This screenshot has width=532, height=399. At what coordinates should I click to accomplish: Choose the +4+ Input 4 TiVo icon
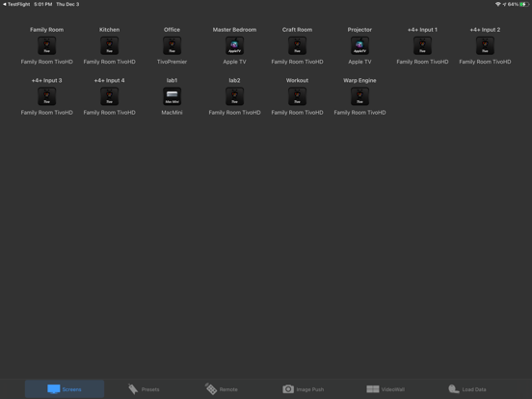pos(109,96)
